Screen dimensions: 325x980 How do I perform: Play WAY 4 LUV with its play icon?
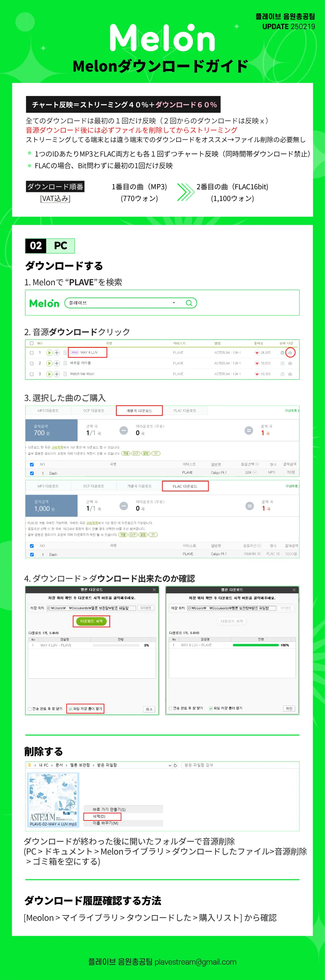coord(49,353)
